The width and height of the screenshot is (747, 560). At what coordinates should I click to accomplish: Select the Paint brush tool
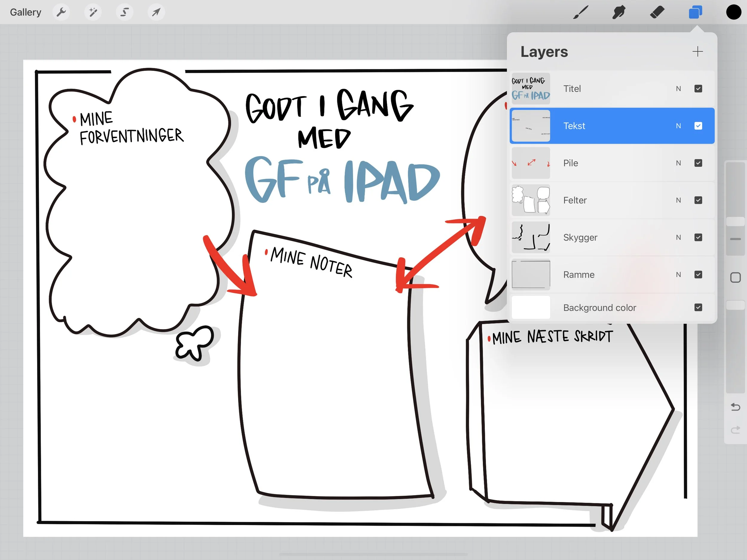tap(581, 13)
